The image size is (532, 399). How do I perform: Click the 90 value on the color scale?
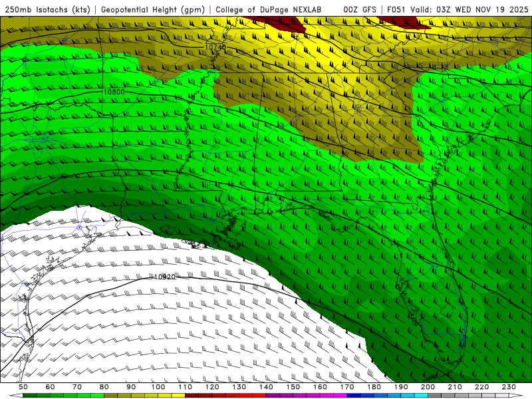[131, 387]
